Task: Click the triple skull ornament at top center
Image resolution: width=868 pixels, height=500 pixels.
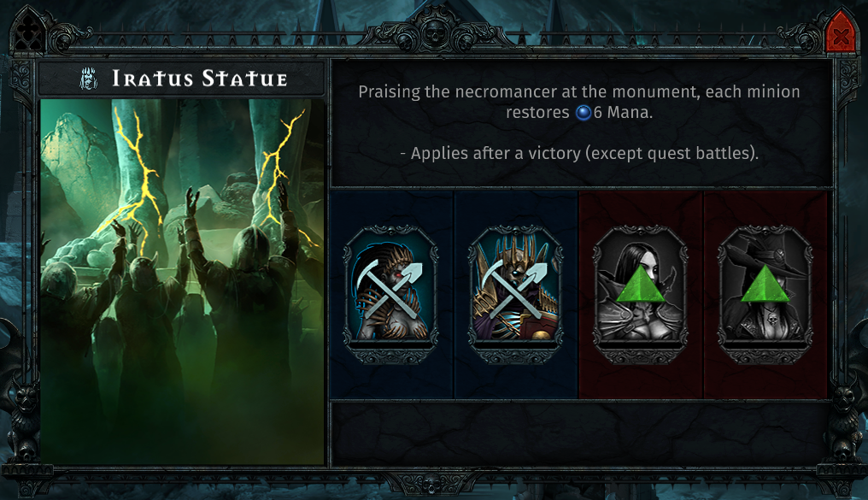Action: (x=435, y=32)
